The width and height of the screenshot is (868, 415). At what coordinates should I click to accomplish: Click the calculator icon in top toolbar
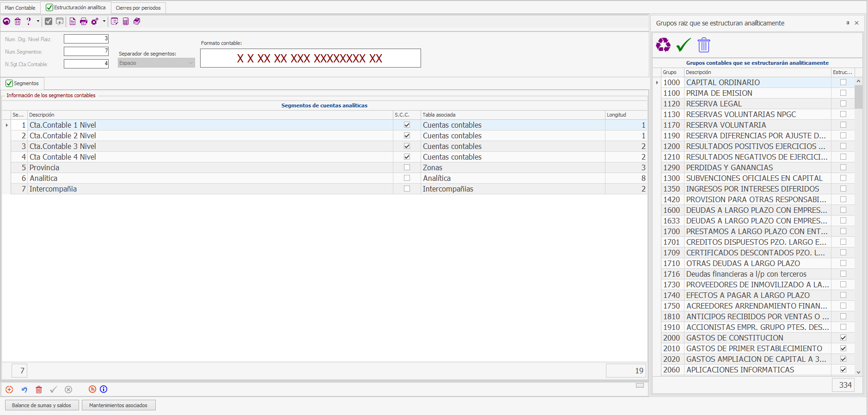click(x=126, y=21)
